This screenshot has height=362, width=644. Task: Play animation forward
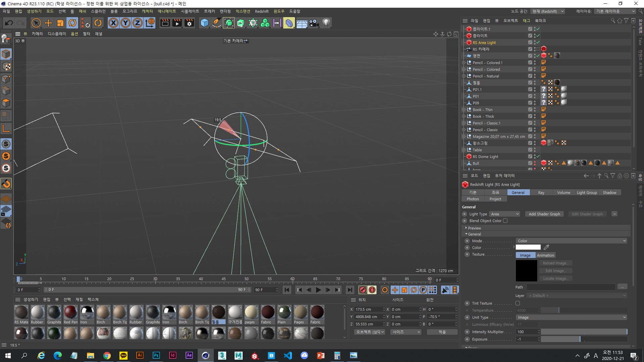tap(318, 290)
